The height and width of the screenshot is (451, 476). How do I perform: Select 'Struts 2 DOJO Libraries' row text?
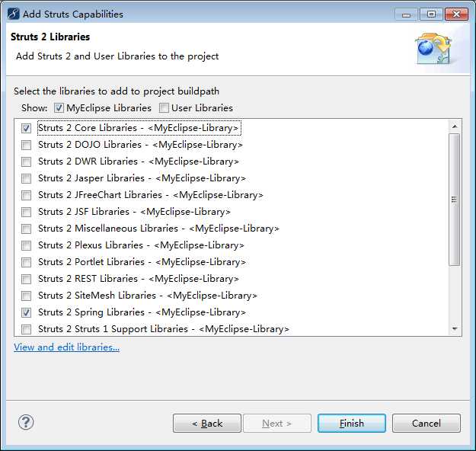140,145
